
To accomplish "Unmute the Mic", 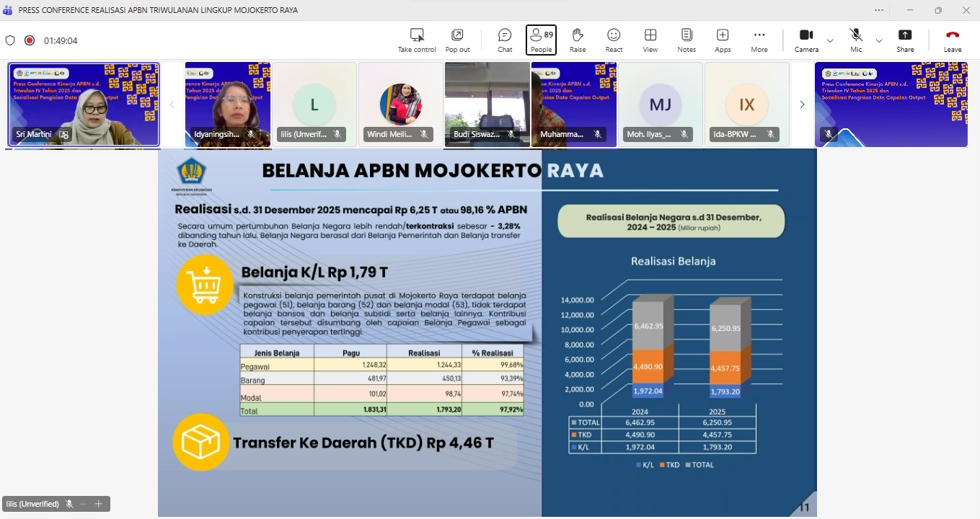I will click(856, 40).
